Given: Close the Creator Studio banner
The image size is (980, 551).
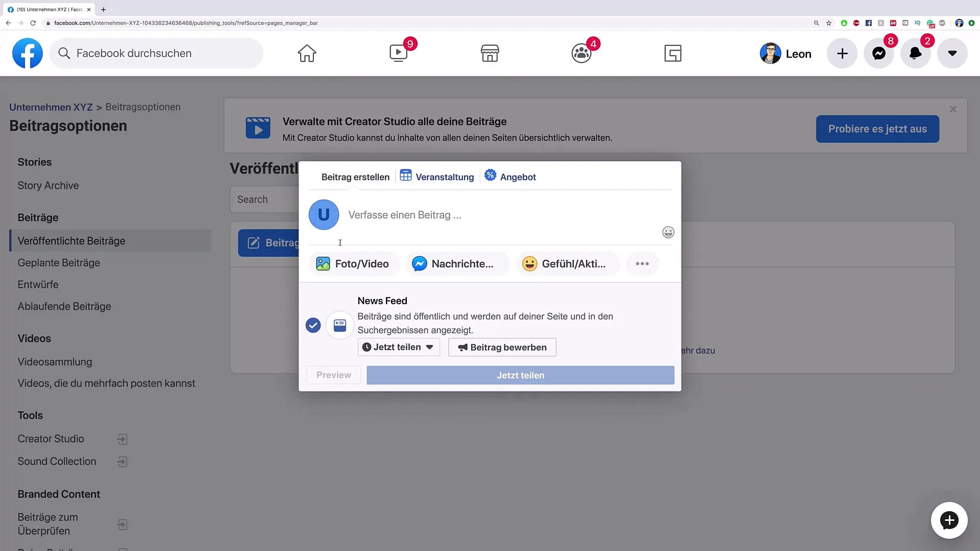Looking at the screenshot, I should tap(953, 109).
